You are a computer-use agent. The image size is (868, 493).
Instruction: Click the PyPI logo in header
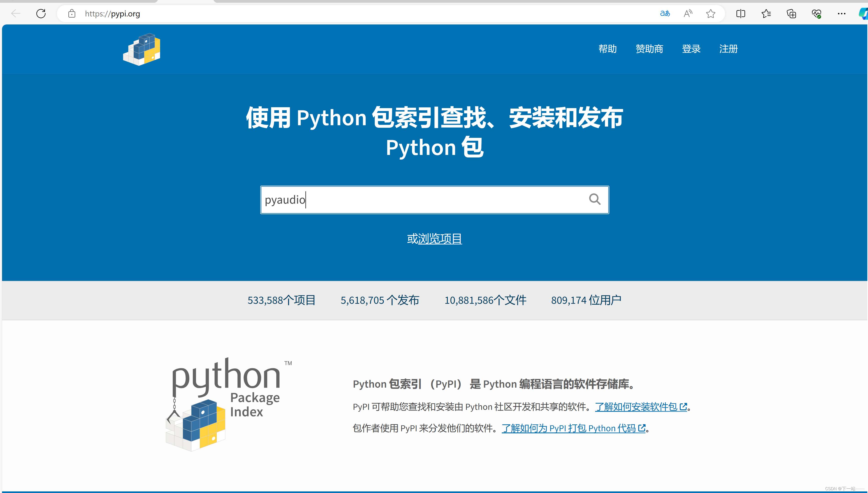point(142,49)
